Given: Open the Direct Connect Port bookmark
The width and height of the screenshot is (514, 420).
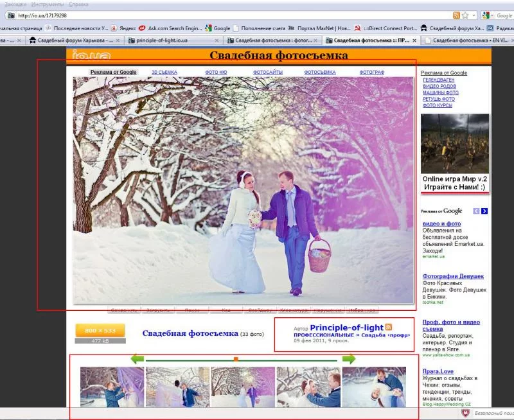Looking at the screenshot, I should [386, 28].
